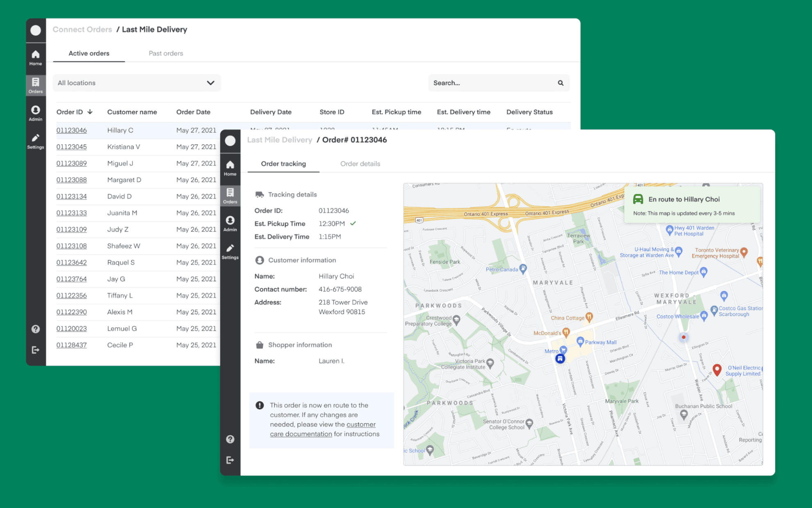Click the truck icon beside Tracking details
The width and height of the screenshot is (812, 508).
click(x=259, y=194)
